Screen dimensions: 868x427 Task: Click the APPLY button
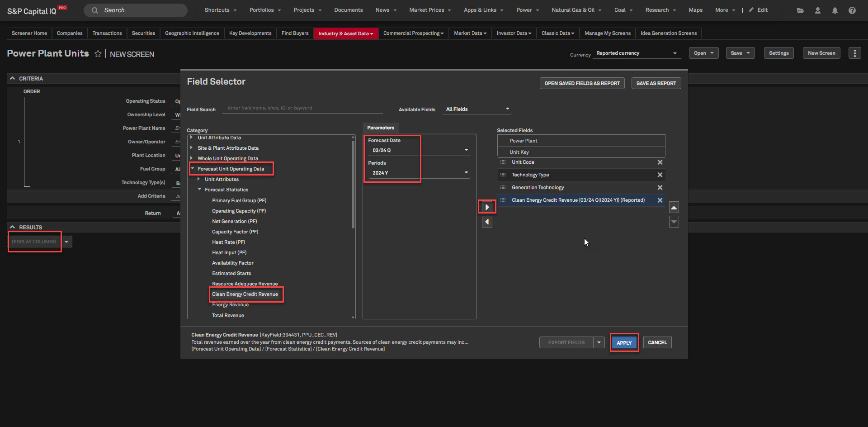[x=624, y=343]
